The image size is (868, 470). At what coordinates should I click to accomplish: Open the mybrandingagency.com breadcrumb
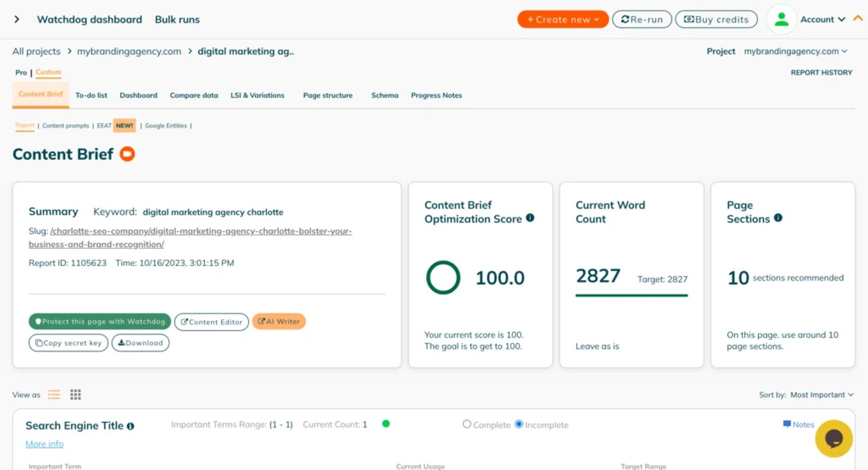point(129,51)
